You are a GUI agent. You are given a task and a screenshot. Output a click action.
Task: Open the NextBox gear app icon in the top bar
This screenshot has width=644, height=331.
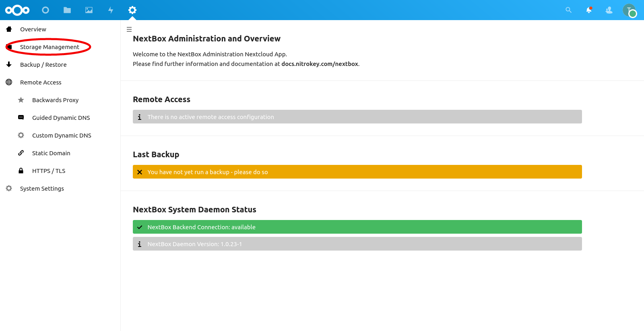(132, 10)
